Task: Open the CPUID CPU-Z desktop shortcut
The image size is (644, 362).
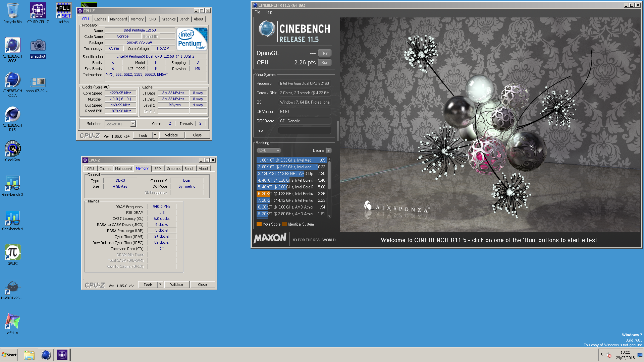Action: coord(38,13)
